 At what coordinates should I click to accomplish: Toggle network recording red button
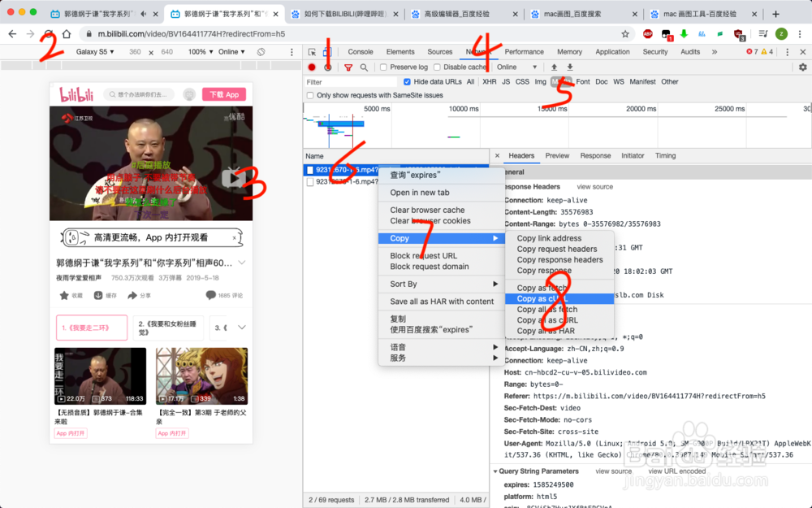pos(312,67)
